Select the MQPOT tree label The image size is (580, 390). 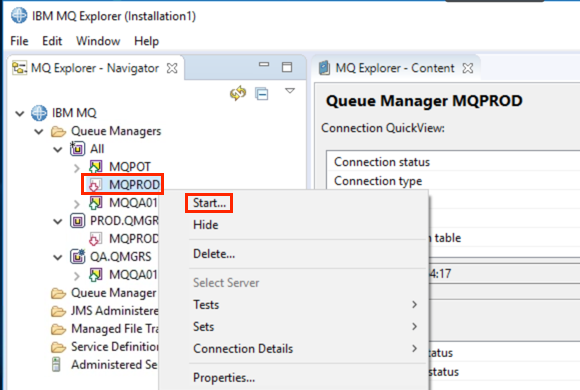[x=130, y=167]
